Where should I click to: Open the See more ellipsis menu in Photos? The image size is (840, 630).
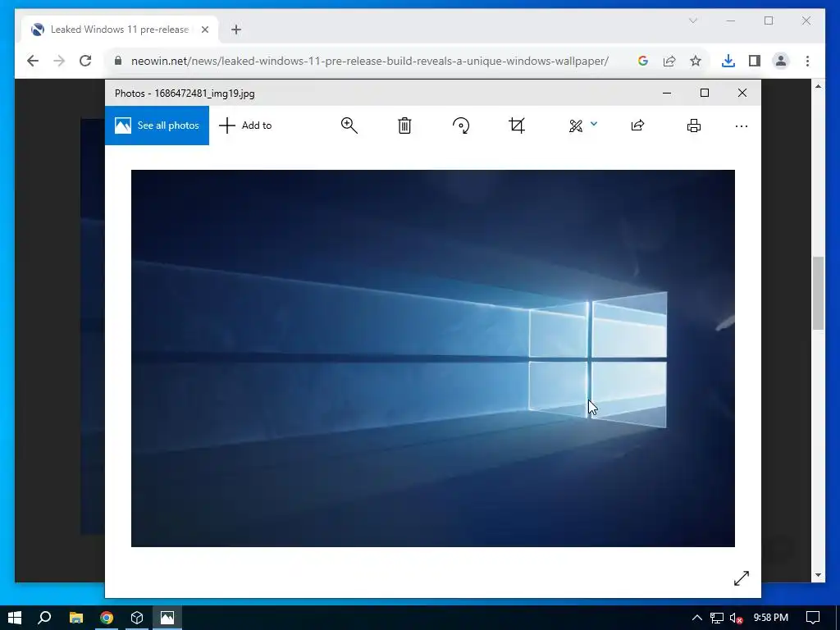[742, 126]
